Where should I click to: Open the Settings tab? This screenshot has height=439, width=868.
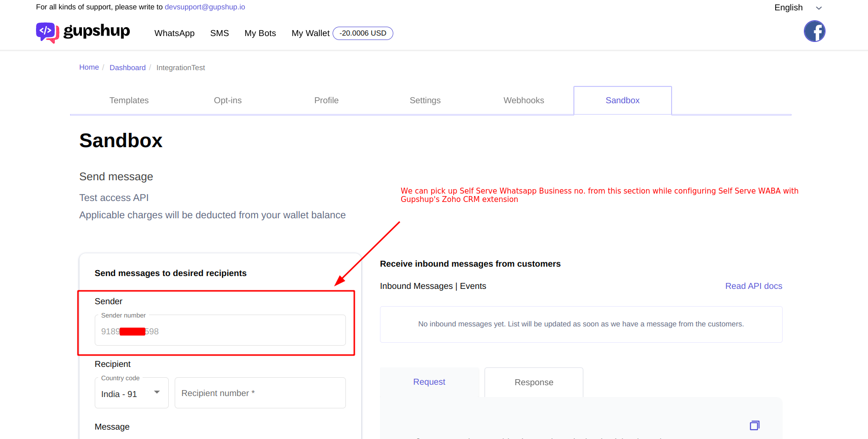(x=425, y=100)
